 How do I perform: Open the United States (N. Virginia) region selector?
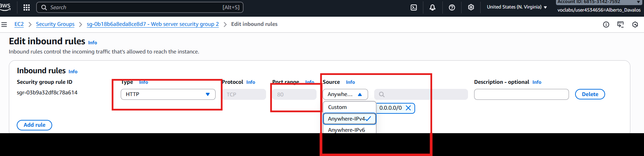516,7
